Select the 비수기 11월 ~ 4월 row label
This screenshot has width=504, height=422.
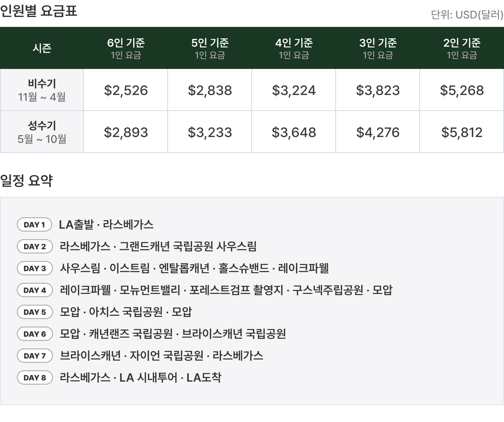coord(42,90)
